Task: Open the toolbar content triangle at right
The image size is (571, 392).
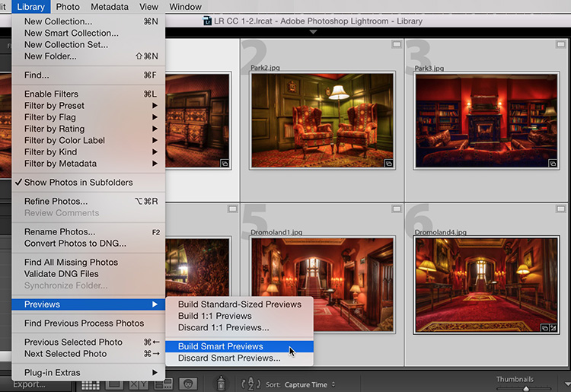Action: [567, 384]
